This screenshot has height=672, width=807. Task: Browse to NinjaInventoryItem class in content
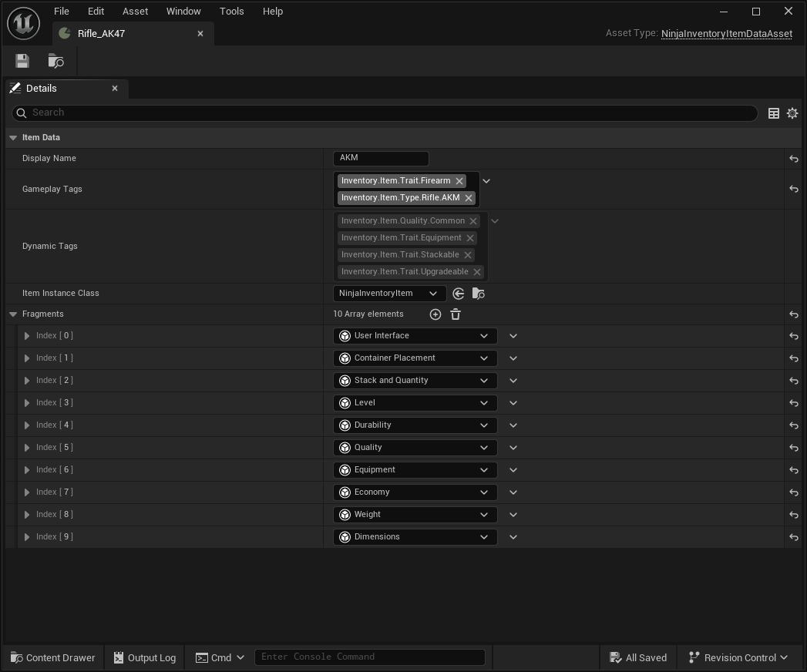[477, 293]
